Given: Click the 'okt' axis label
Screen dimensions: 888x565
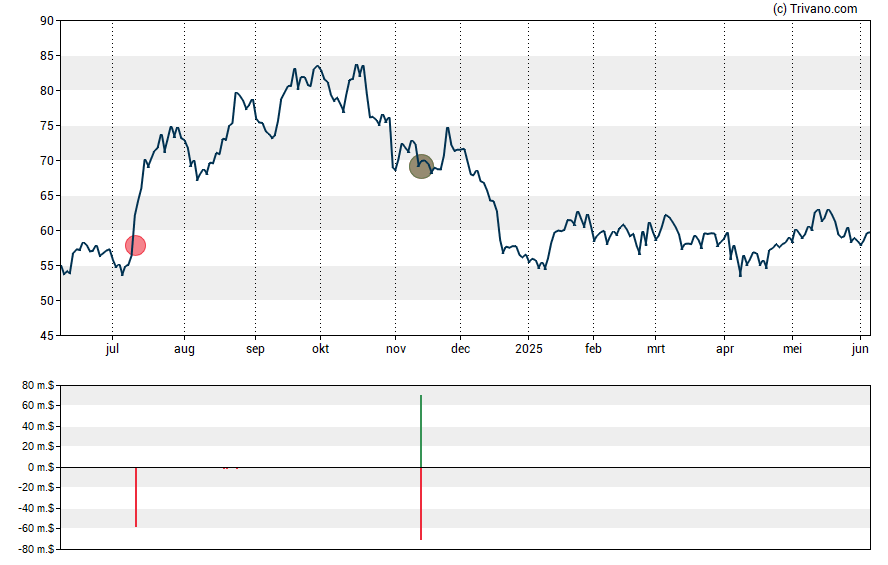Looking at the screenshot, I should point(321,348).
